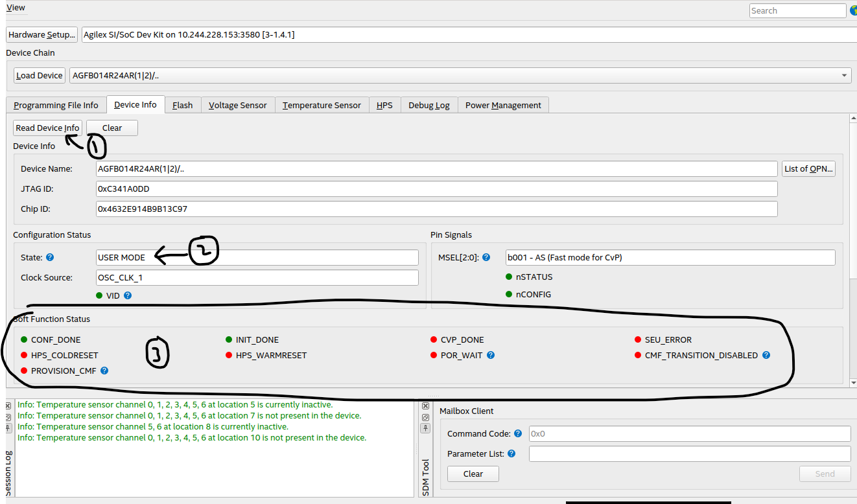This screenshot has width=857, height=504.
Task: Click the POR_WAIT help icon
Action: pos(491,355)
